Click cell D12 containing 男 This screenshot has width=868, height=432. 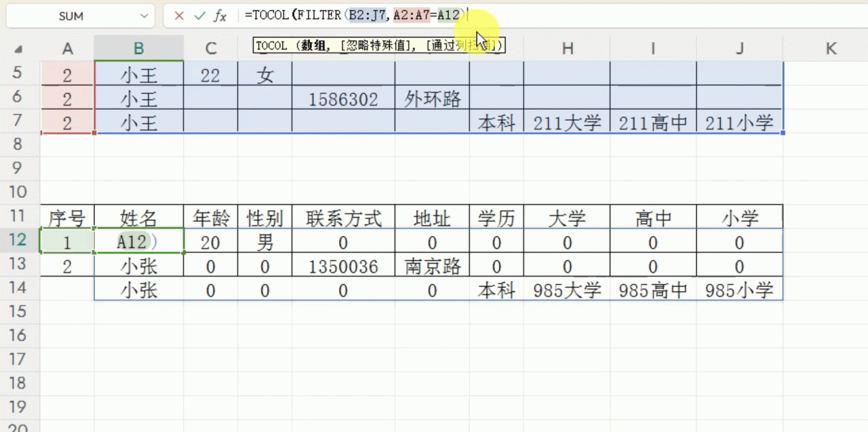click(x=265, y=241)
